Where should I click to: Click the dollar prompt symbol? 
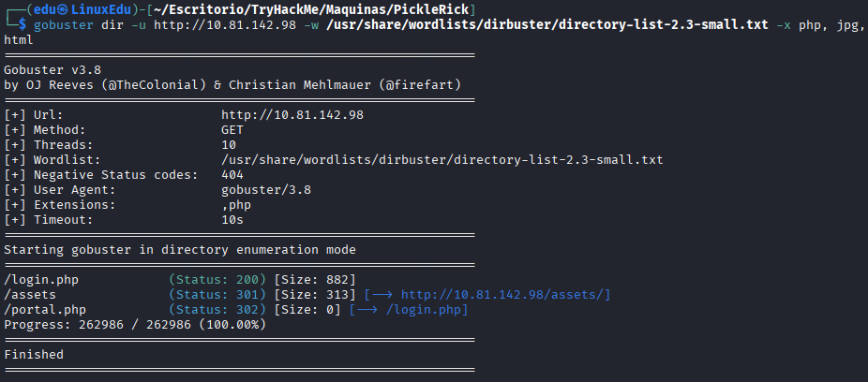pyautogui.click(x=22, y=25)
